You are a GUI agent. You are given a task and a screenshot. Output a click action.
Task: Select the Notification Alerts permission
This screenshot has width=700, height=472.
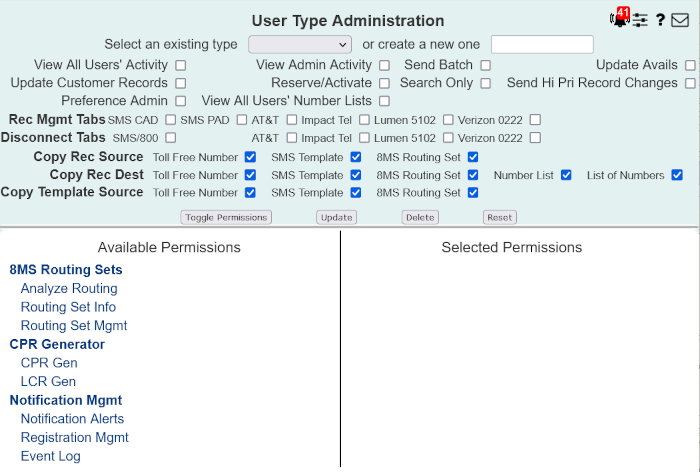(72, 419)
